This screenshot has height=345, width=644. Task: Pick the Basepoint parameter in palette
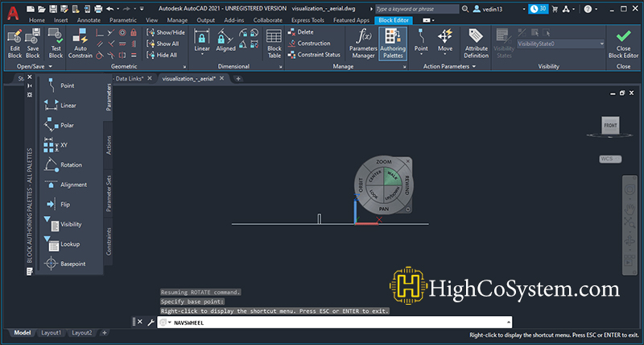65,264
